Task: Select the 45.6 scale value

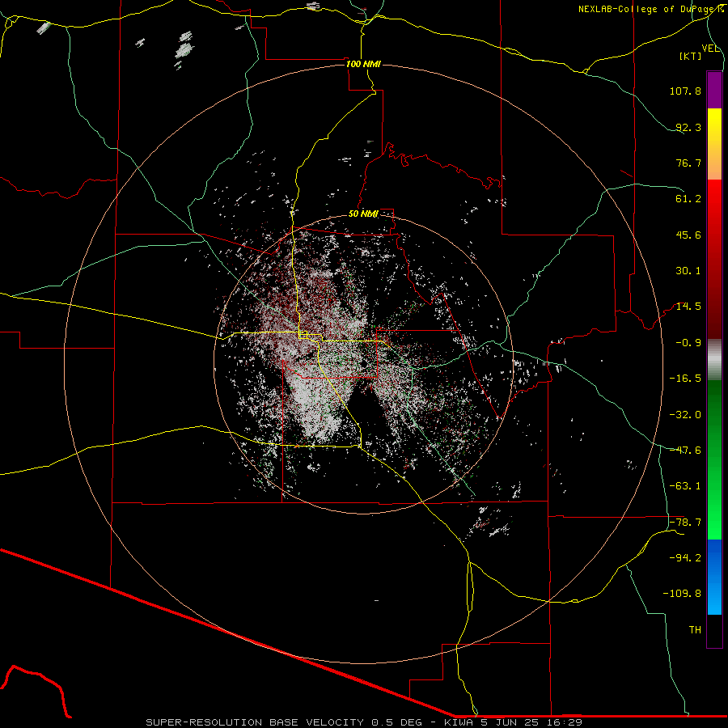Action: pos(688,235)
